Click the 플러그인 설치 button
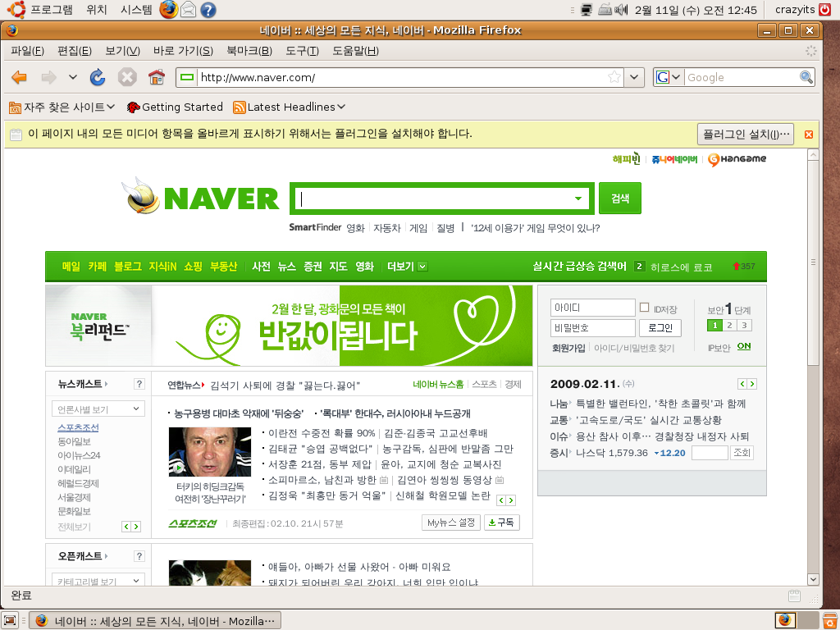Screen dimensions: 840x630 [x=746, y=134]
